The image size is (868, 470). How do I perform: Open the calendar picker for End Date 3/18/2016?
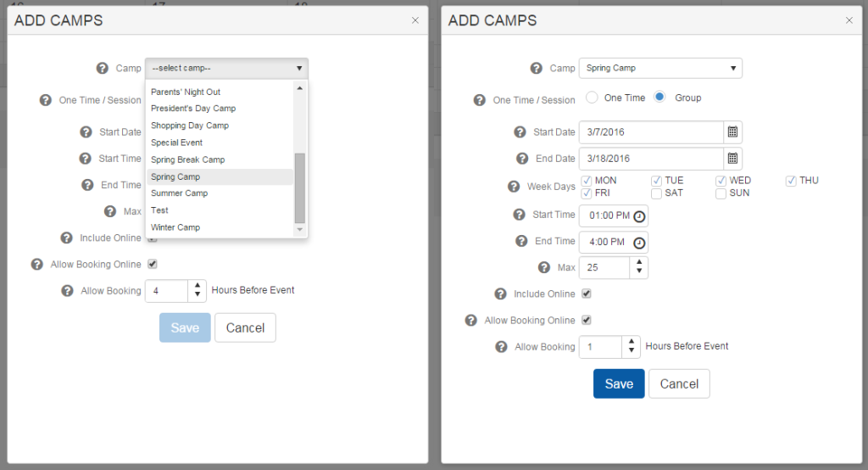pyautogui.click(x=733, y=159)
